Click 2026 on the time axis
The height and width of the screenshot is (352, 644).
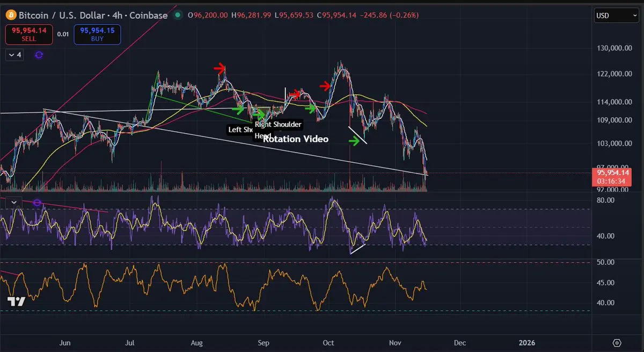coord(527,342)
